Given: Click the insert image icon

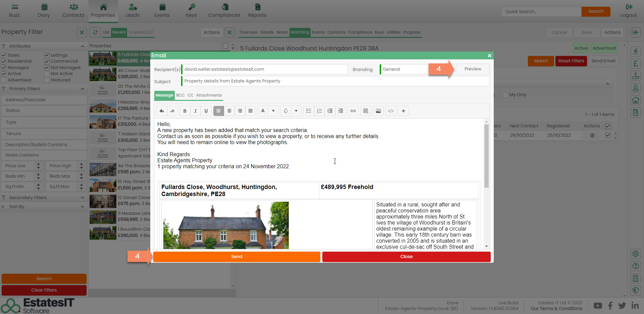Looking at the screenshot, I should (378, 111).
